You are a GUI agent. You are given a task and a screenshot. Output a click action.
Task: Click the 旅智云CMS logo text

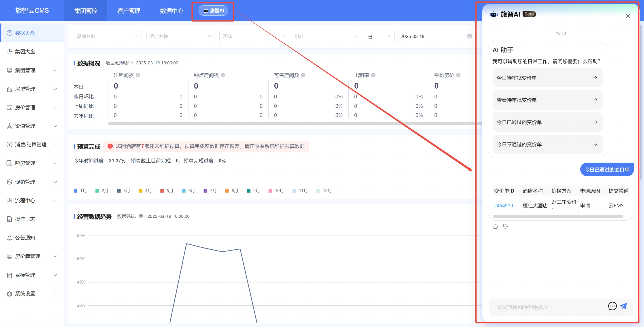pos(32,11)
